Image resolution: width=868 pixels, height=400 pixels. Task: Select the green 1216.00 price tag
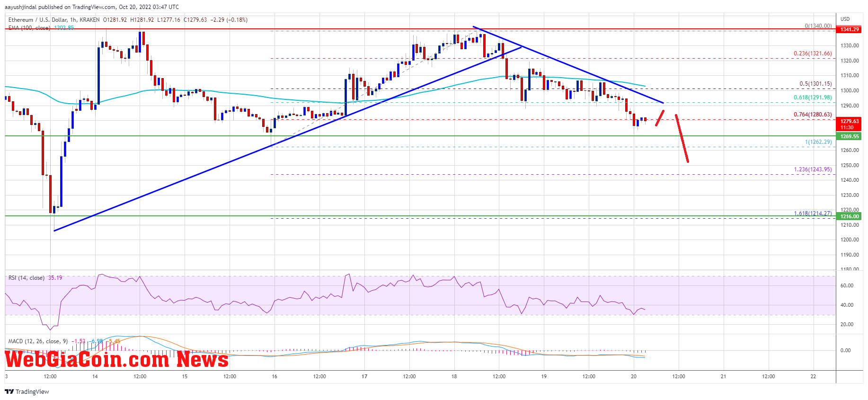coord(850,216)
